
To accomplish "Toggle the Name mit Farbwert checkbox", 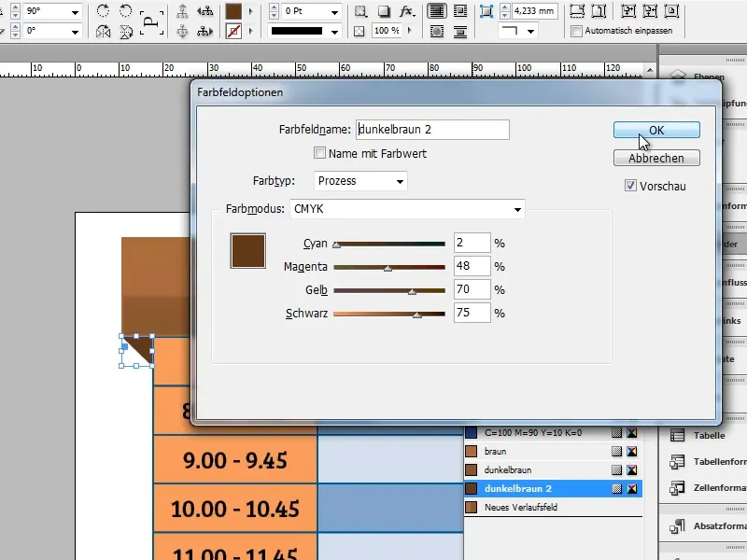I will pos(319,153).
